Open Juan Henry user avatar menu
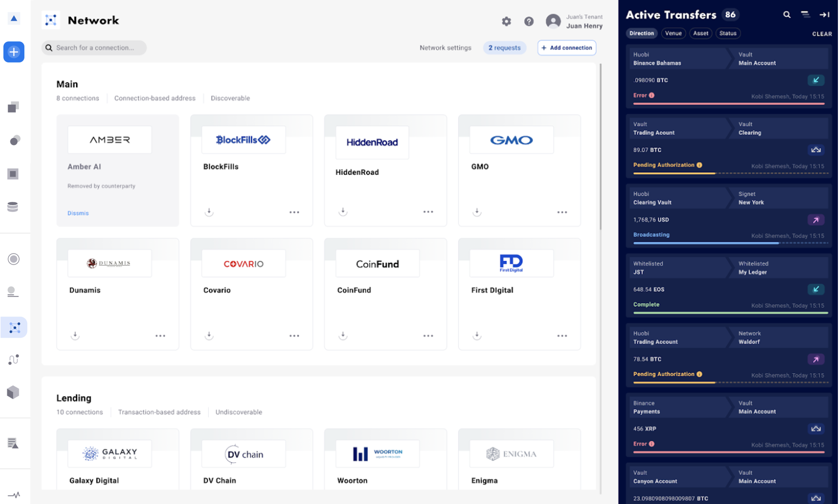839x504 pixels. click(x=553, y=21)
